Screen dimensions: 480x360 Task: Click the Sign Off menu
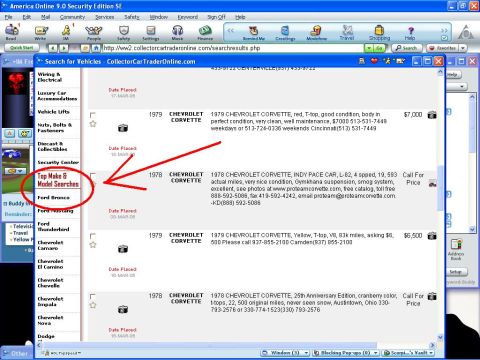point(216,17)
